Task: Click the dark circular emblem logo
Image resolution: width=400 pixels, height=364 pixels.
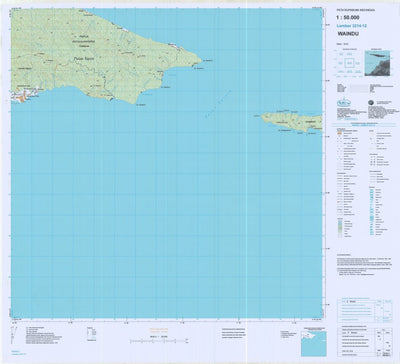Action: click(x=372, y=102)
